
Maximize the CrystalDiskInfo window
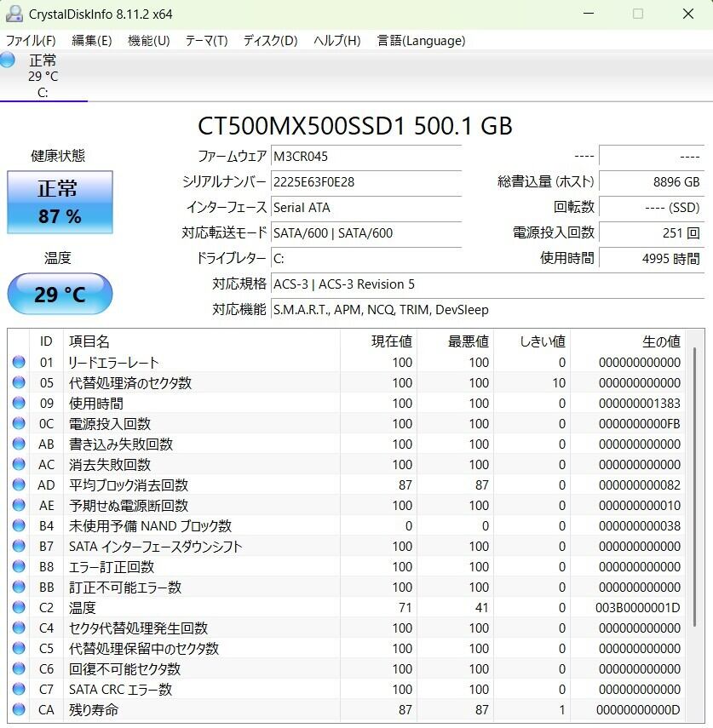(x=638, y=14)
